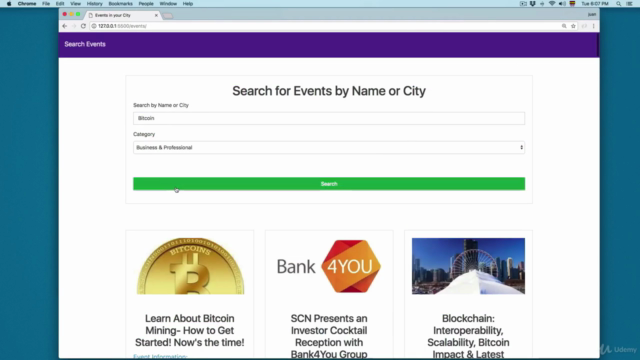Click the Search by Name or City field
Screen dimensions: 640x360
[x=329, y=118]
